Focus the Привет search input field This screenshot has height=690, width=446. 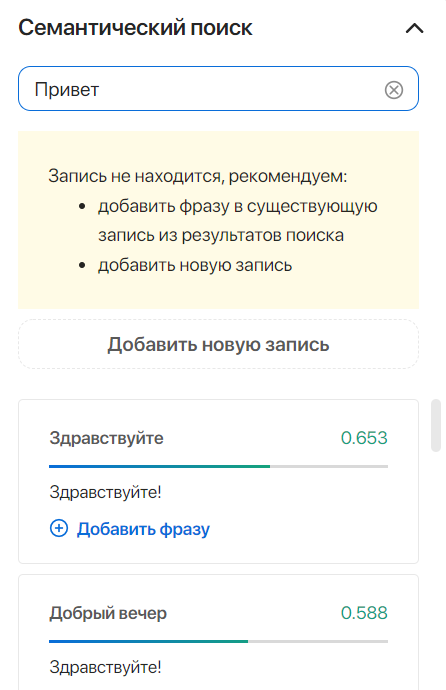coord(218,88)
